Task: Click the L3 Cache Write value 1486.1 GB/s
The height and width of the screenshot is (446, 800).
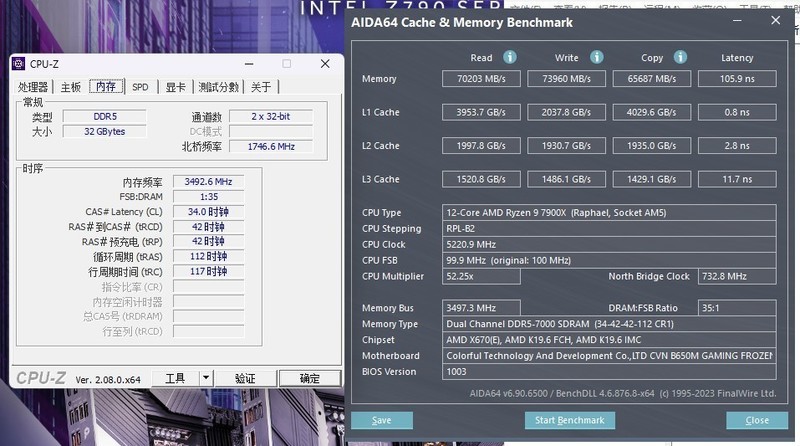Action: (566, 179)
